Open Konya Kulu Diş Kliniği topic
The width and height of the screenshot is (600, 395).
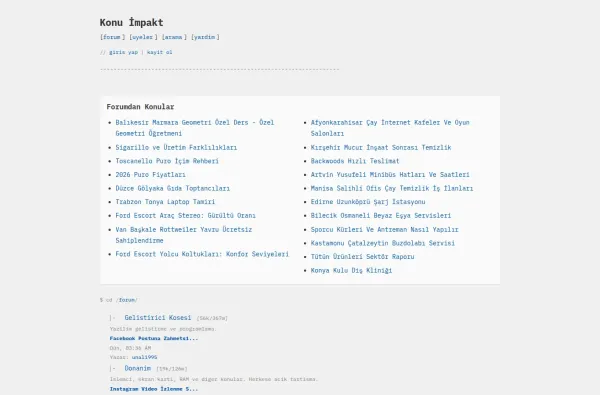coord(351,270)
